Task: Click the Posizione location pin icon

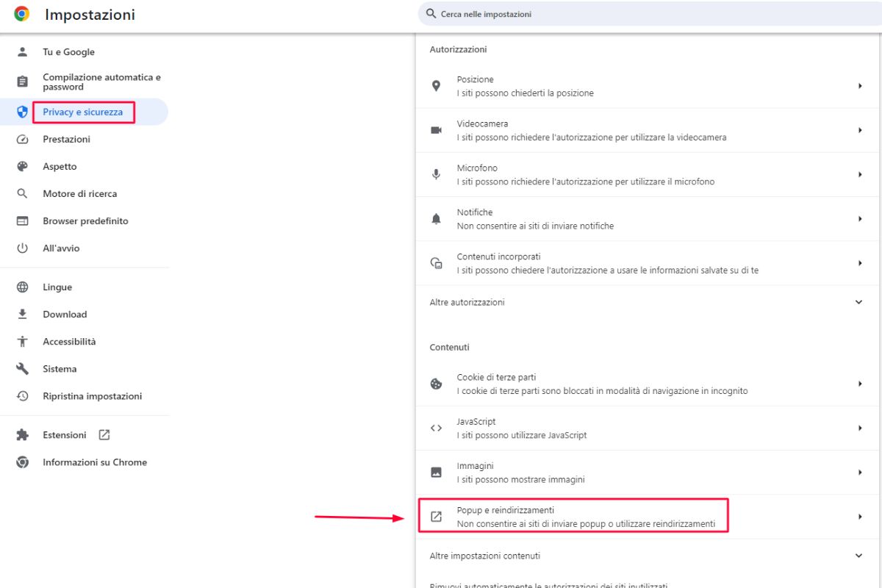Action: click(x=436, y=86)
